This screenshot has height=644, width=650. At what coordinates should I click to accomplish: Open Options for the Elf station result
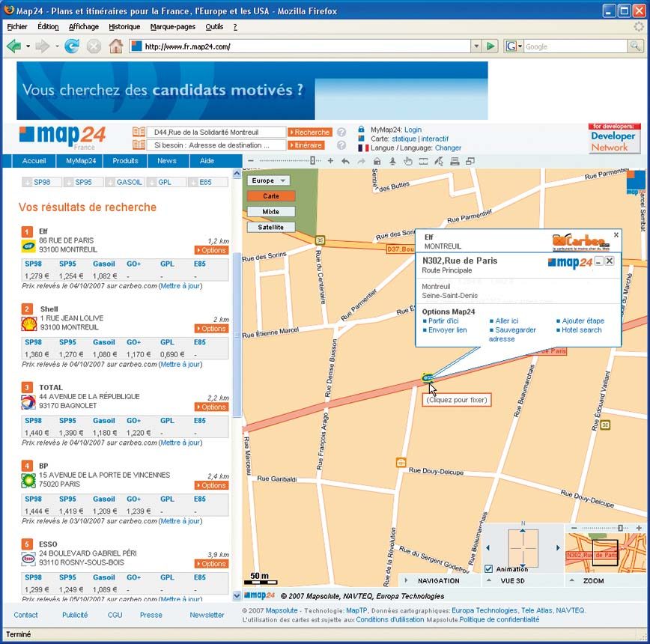[211, 250]
